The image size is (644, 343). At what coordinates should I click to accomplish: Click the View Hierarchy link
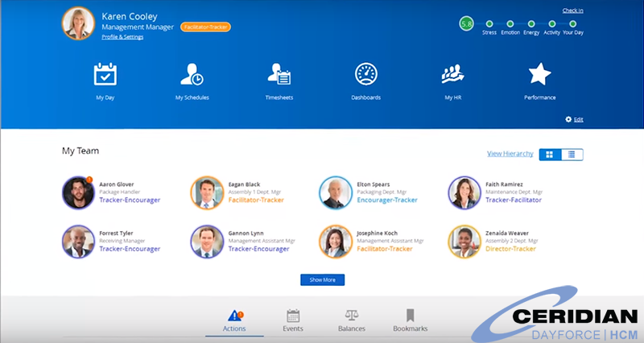tap(510, 154)
